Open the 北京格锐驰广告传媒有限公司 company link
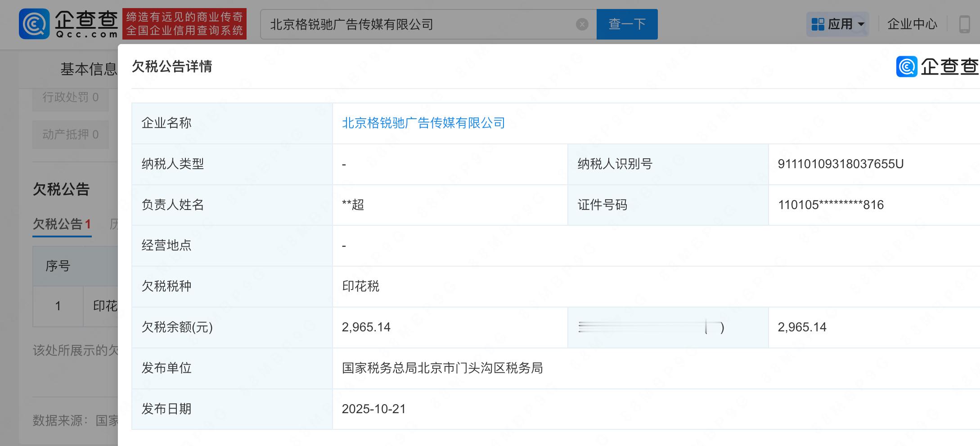Screen dimensions: 980x446 423,123
